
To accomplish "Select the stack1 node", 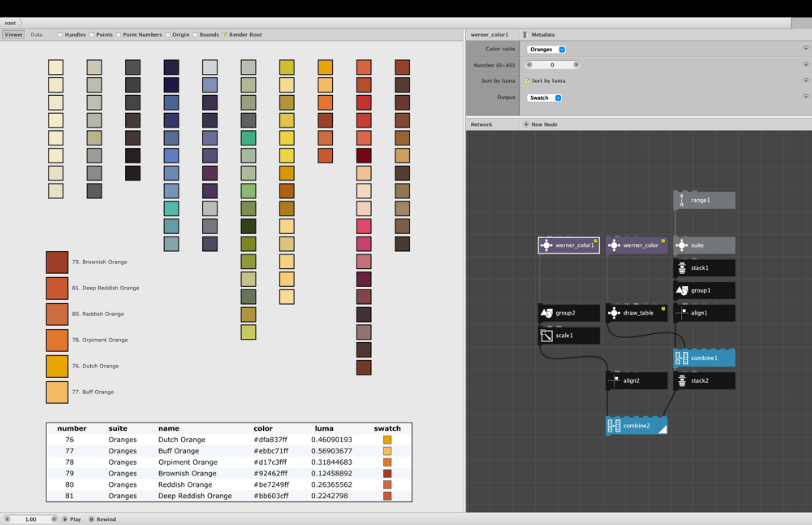I will click(704, 268).
